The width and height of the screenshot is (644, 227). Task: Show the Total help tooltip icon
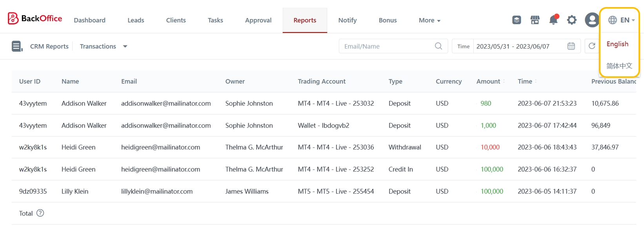(40, 213)
